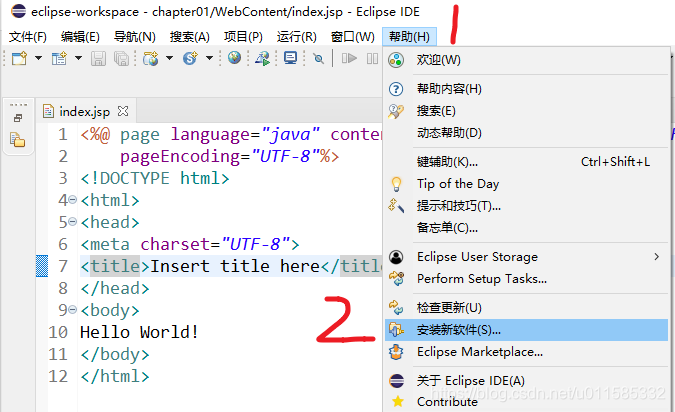
Task: Expand the dropdown beside the new file-from-template icon
Action: (78, 58)
